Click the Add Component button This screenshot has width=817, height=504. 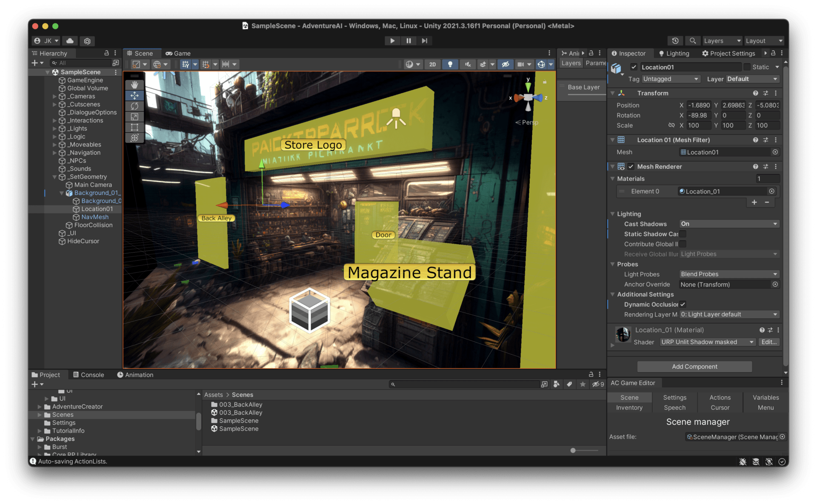[694, 366]
